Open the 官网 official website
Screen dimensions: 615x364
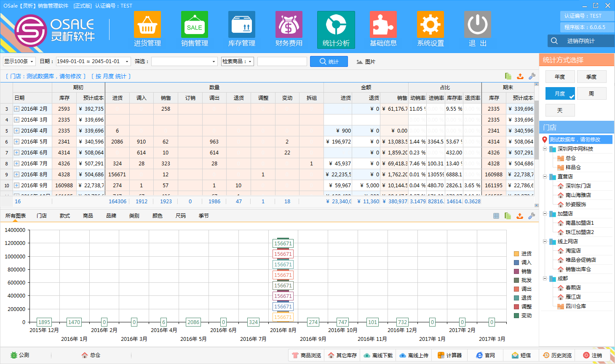coord(485,356)
